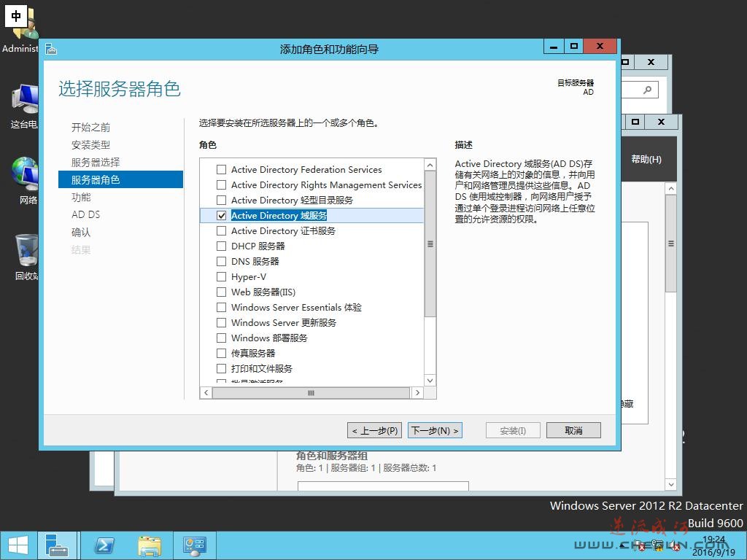Click the search magnifier in Server Manager

(647, 90)
